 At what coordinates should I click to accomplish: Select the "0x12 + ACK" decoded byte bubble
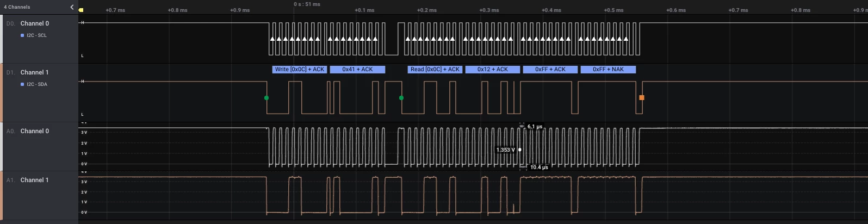[x=492, y=70]
